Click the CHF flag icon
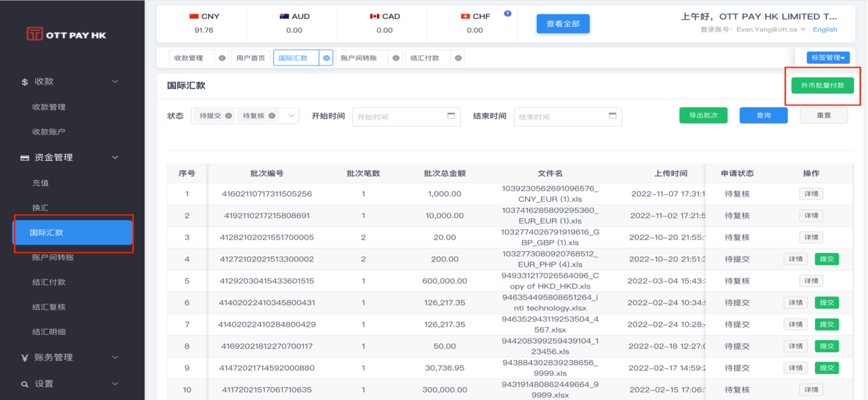 pos(465,16)
